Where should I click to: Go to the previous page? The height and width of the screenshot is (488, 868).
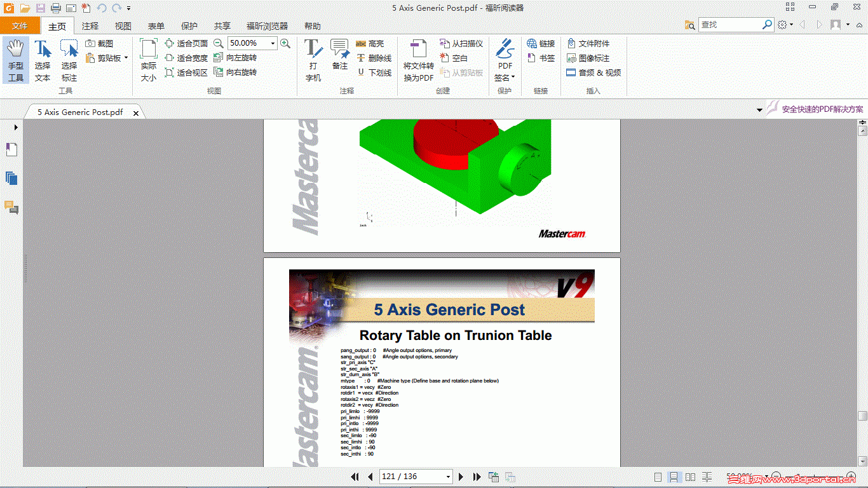point(370,477)
